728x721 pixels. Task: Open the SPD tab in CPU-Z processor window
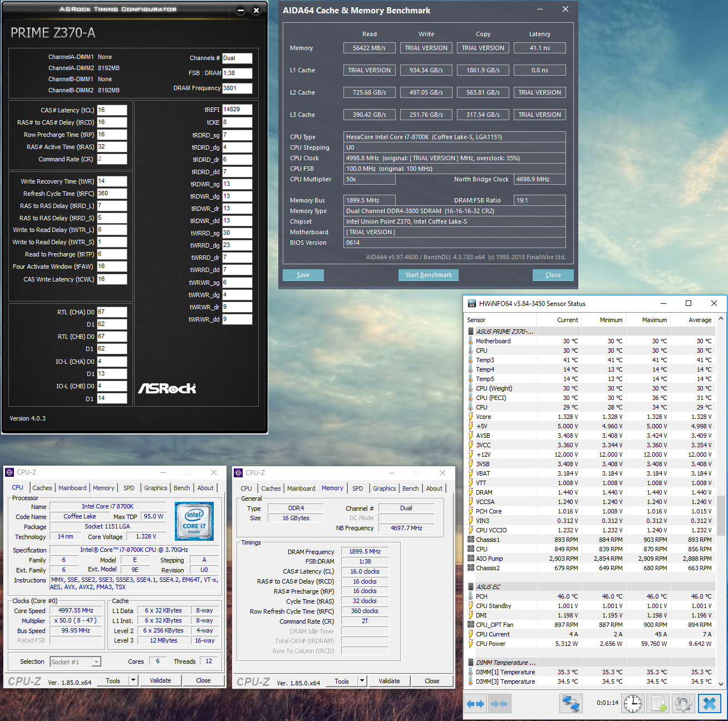coord(129,488)
